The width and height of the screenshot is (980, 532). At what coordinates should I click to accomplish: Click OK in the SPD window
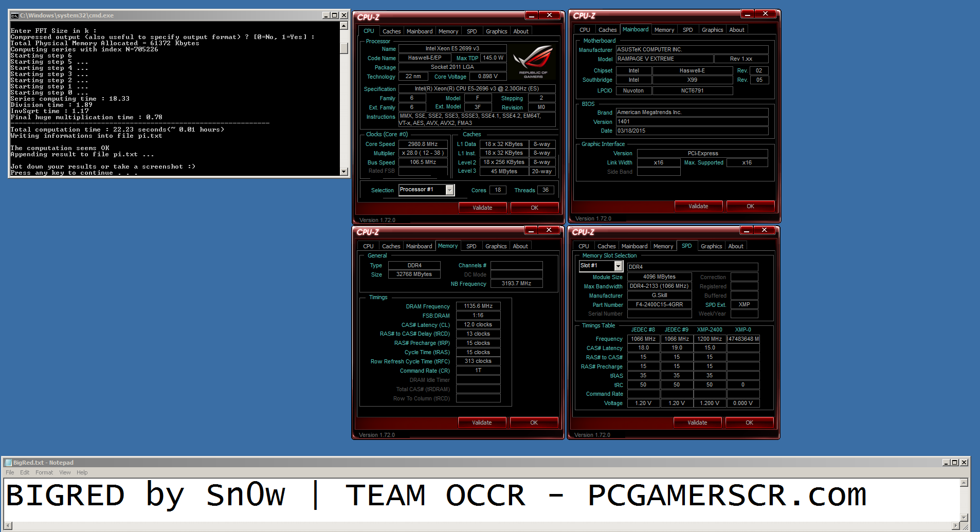749,423
